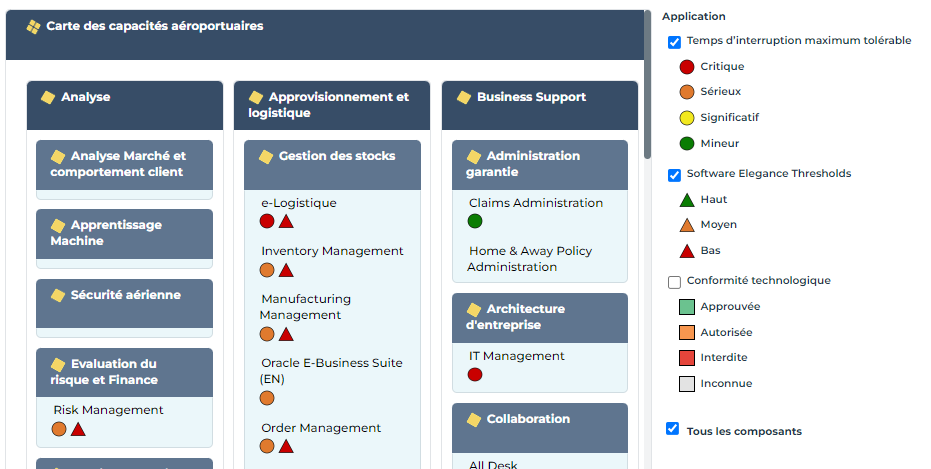Open Home & Away Policy Administration link
The height and width of the screenshot is (469, 931).
(529, 259)
